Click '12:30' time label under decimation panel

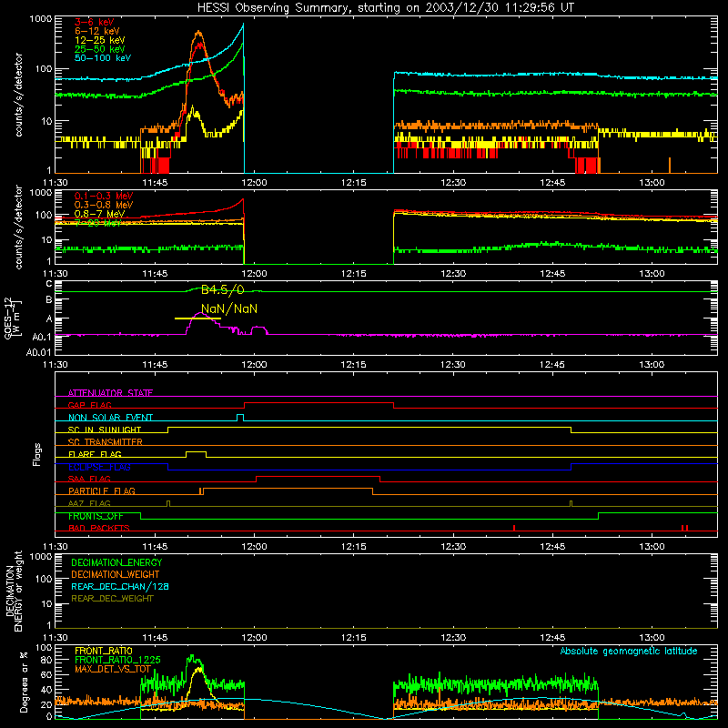coord(453,638)
